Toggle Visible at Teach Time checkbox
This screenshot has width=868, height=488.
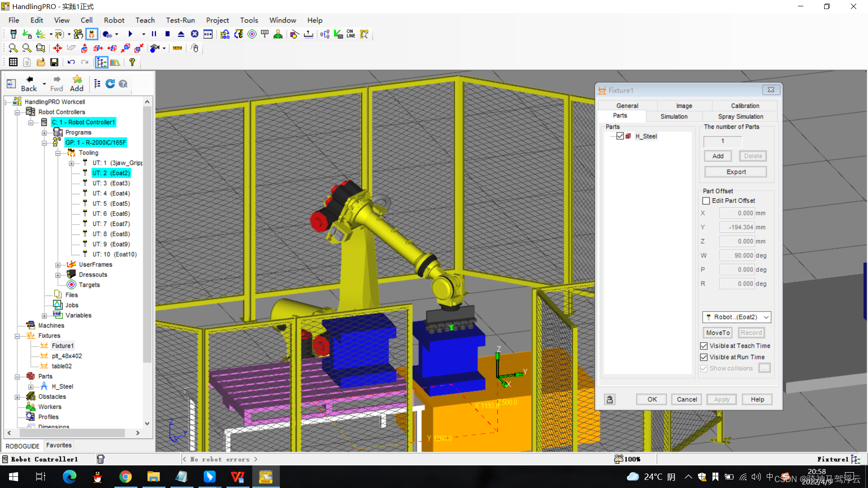704,346
